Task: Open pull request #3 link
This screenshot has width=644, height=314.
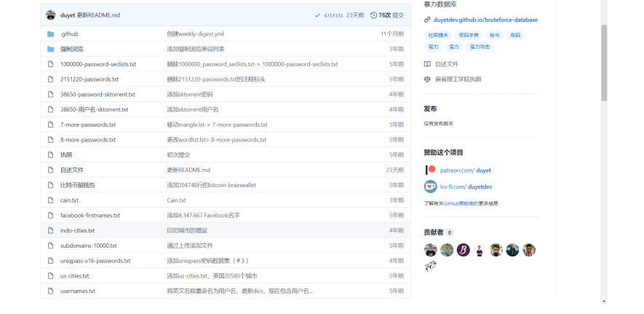Action: [241, 261]
